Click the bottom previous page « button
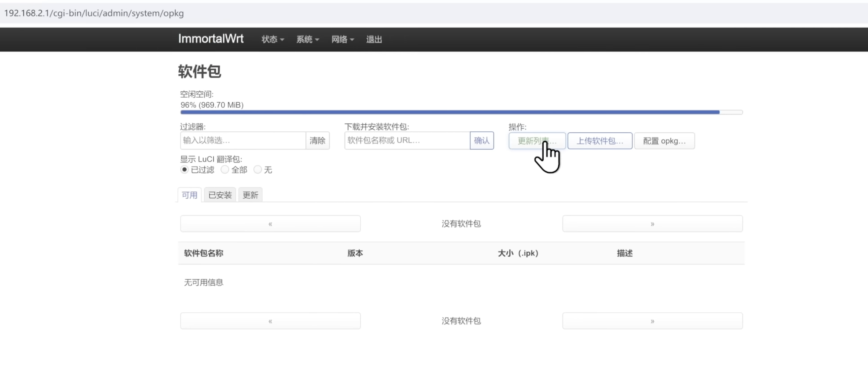Screen dimensions: 868x384 pos(270,321)
